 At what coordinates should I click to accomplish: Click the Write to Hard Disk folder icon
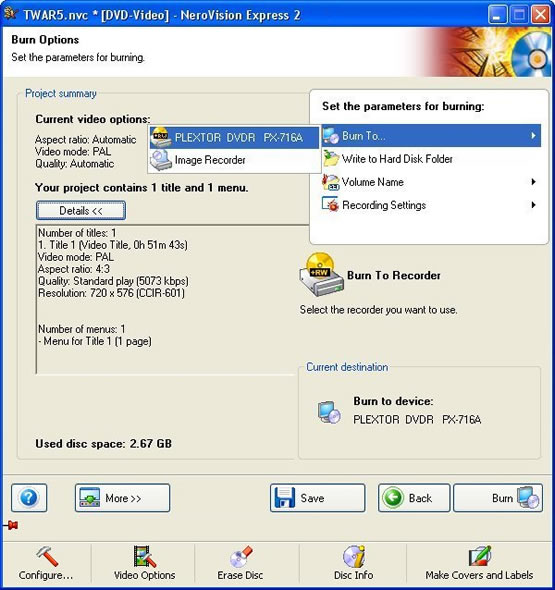point(331,158)
